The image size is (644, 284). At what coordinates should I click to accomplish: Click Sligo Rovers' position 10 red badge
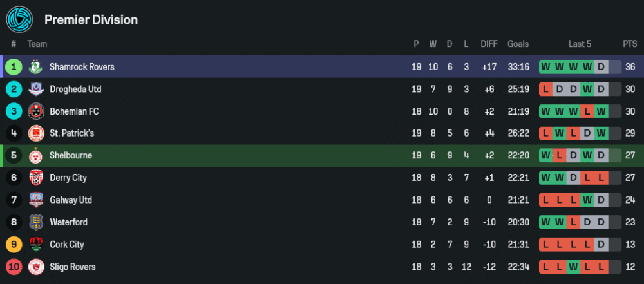coord(14,267)
